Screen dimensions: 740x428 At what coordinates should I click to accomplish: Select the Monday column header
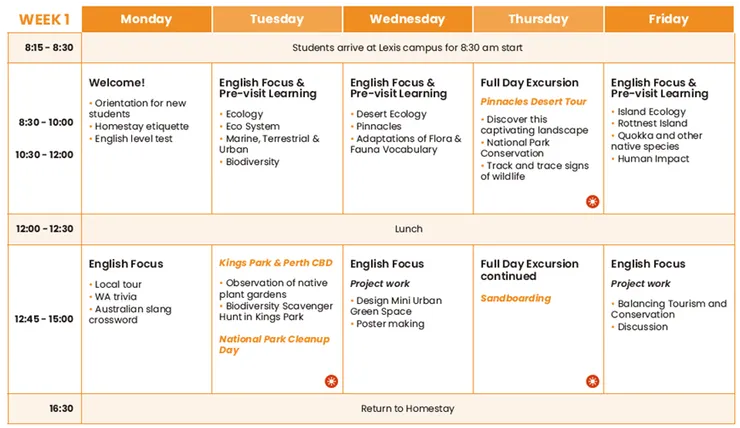click(146, 19)
